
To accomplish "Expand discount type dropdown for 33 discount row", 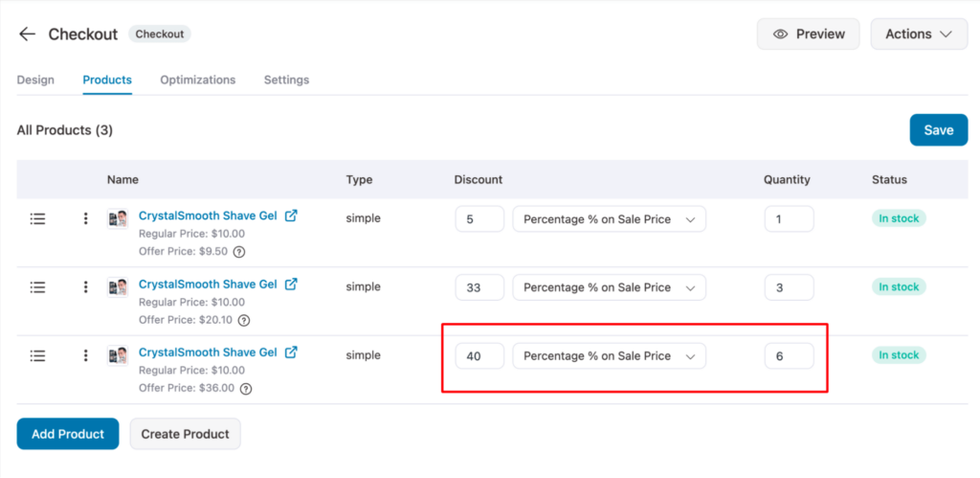I will click(609, 287).
